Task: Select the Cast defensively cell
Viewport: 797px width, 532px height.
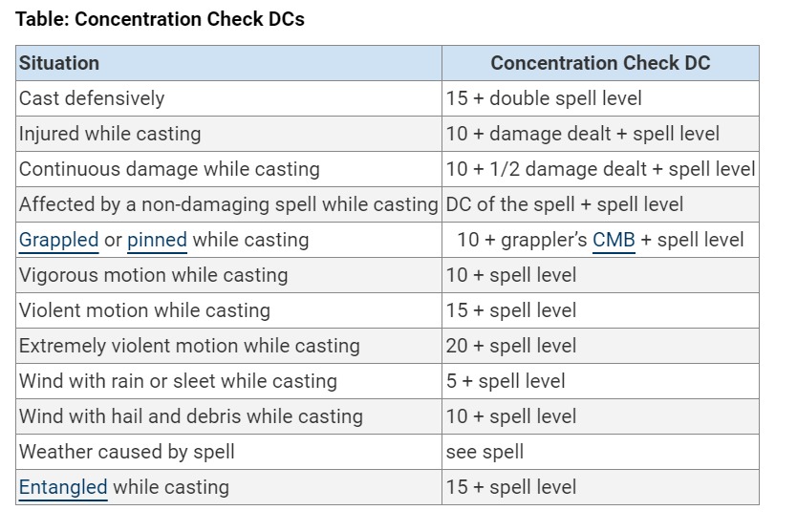Action: coord(92,98)
